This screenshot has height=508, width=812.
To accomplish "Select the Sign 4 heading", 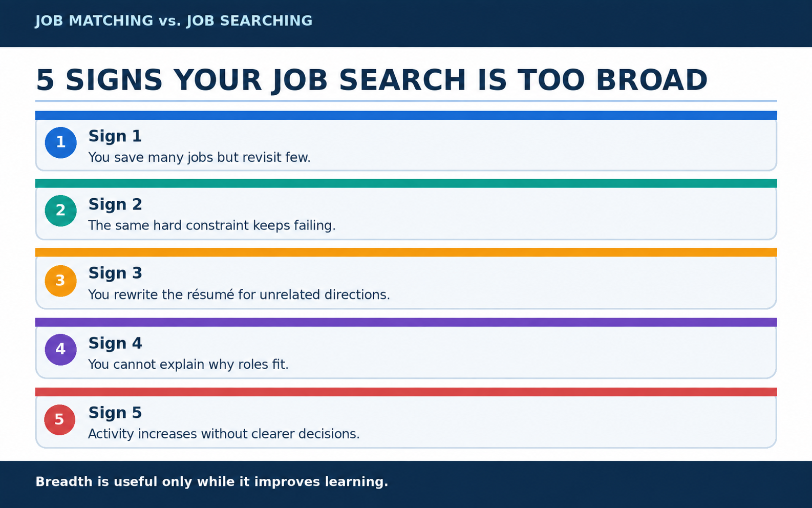I will pyautogui.click(x=115, y=343).
